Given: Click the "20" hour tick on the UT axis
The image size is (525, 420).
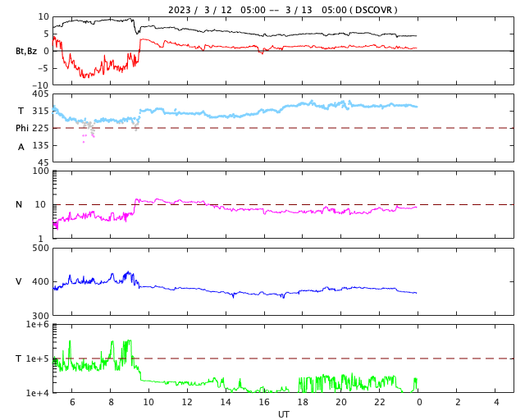Looking at the screenshot, I should pos(341,402).
